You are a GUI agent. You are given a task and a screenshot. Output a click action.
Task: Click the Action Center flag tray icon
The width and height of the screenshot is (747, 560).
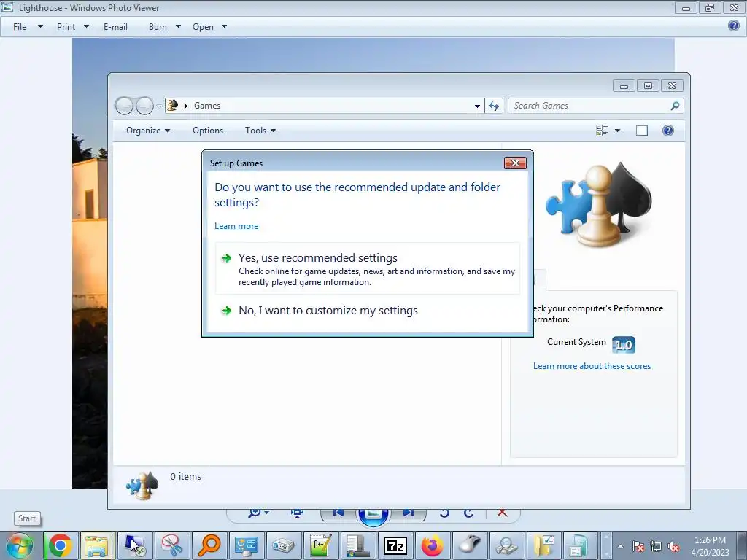pos(638,547)
